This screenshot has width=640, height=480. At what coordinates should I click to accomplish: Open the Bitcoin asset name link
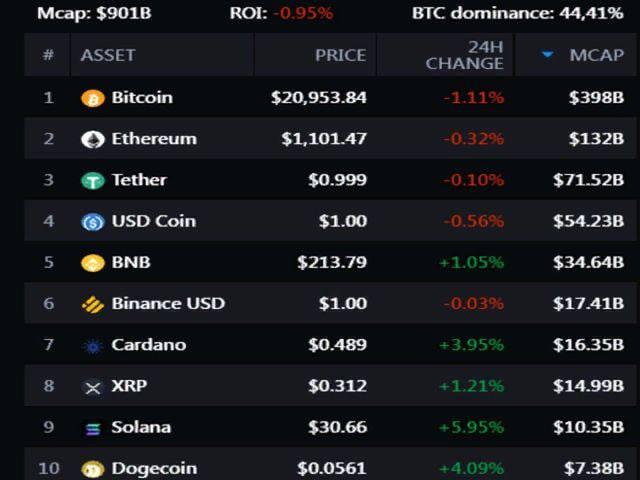(142, 98)
